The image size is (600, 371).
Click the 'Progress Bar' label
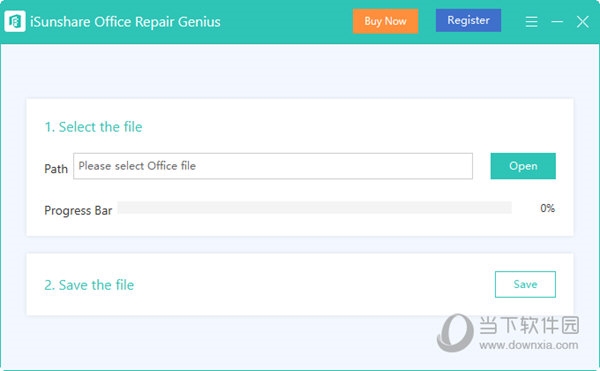tap(78, 210)
